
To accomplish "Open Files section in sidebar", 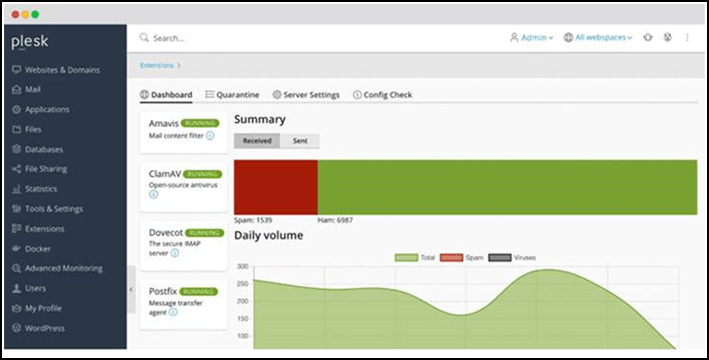I will tap(27, 129).
